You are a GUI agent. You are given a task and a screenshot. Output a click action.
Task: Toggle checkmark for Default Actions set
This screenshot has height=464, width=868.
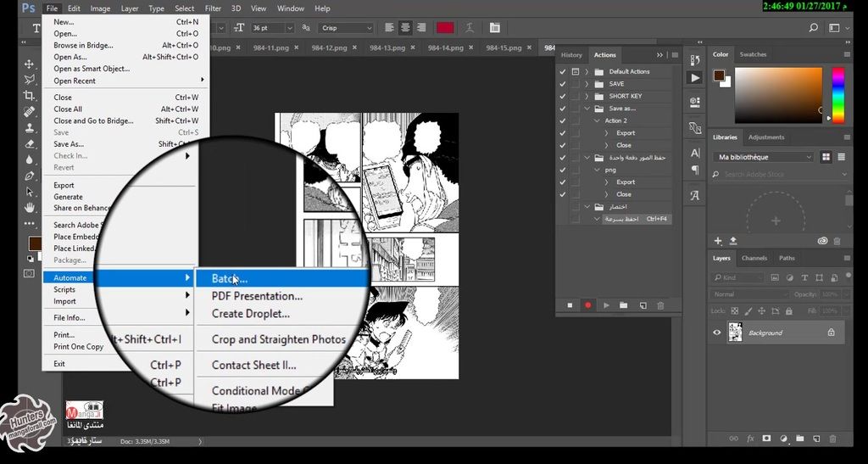tap(563, 71)
